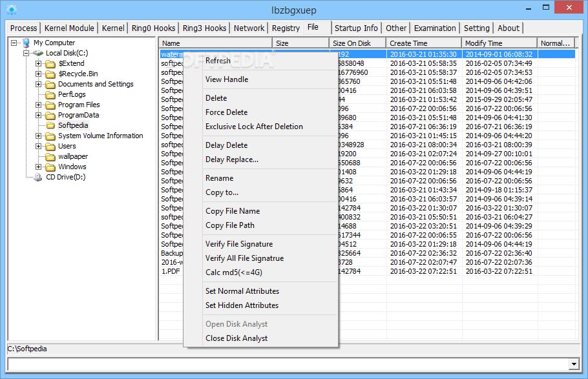Click the Softpedia folder icon in tree
Image resolution: width=588 pixels, height=379 pixels.
pyautogui.click(x=50, y=126)
